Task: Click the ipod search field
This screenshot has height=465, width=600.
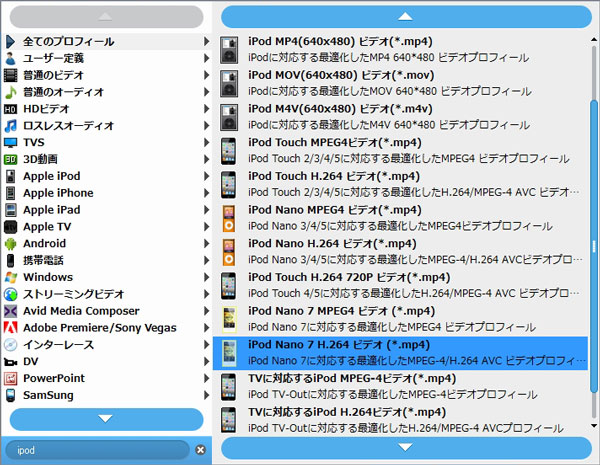Action: point(98,450)
